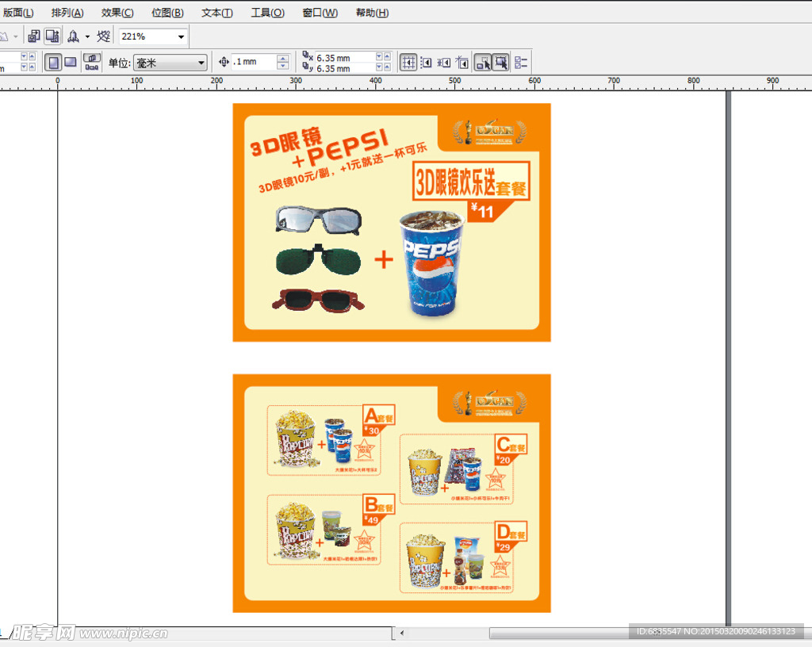Click the snap to objects icon
This screenshot has height=647, width=812.
444,62
